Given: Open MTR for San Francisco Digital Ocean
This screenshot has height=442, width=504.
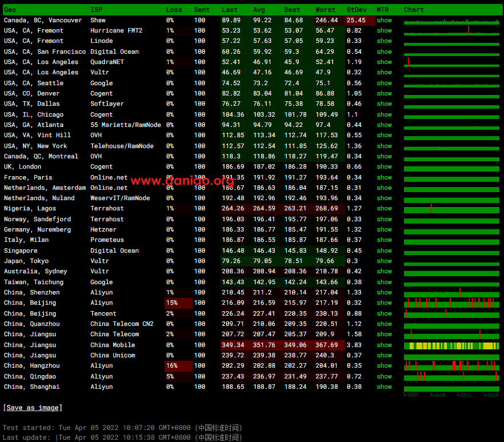Looking at the screenshot, I should click(384, 51).
